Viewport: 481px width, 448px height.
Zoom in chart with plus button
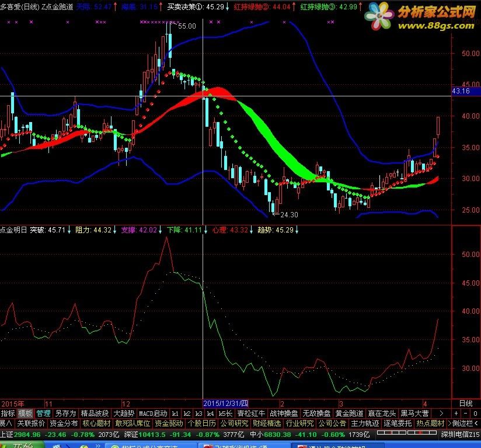coord(456,414)
